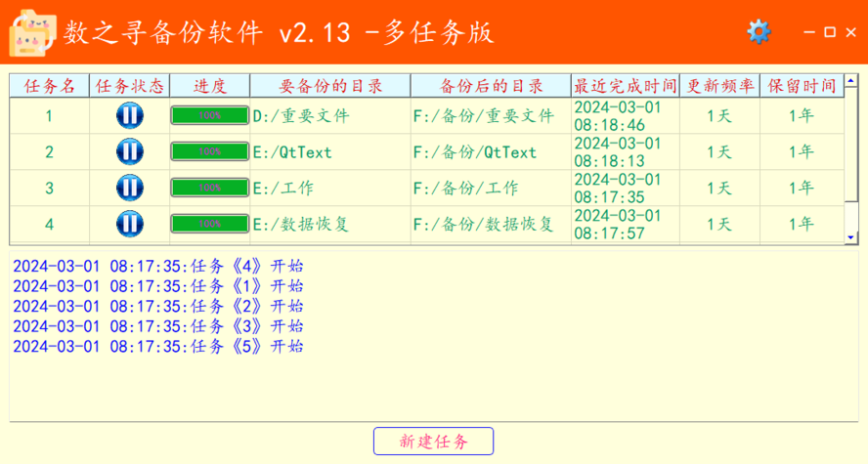Click log entry 任务《5》开始

(x=158, y=346)
